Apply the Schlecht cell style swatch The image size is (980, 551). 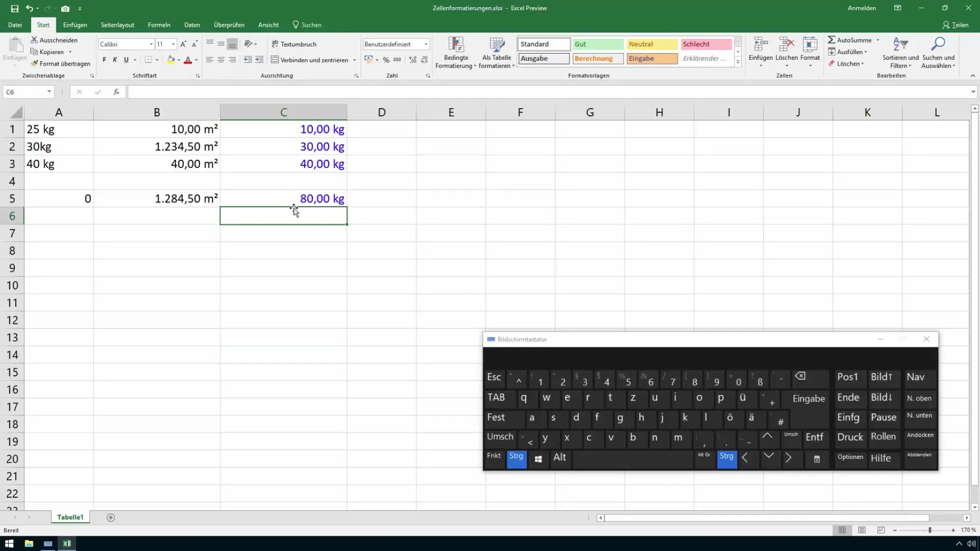tap(706, 44)
